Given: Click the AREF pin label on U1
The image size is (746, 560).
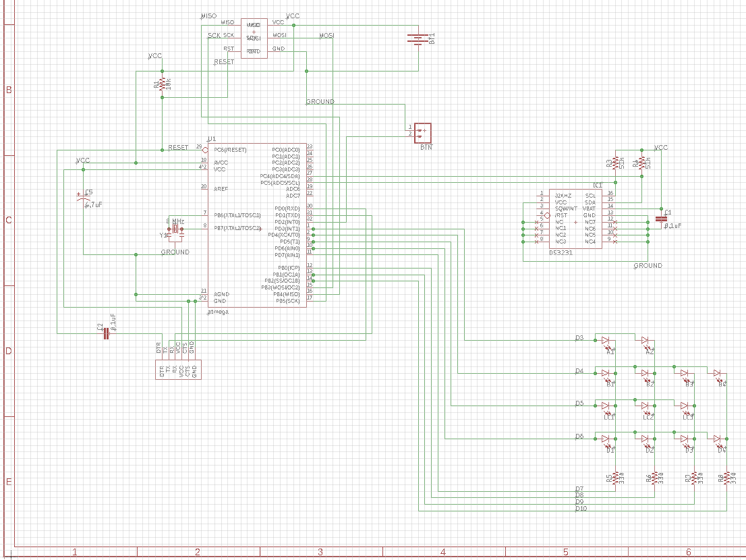Looking at the screenshot, I should click(x=221, y=189).
